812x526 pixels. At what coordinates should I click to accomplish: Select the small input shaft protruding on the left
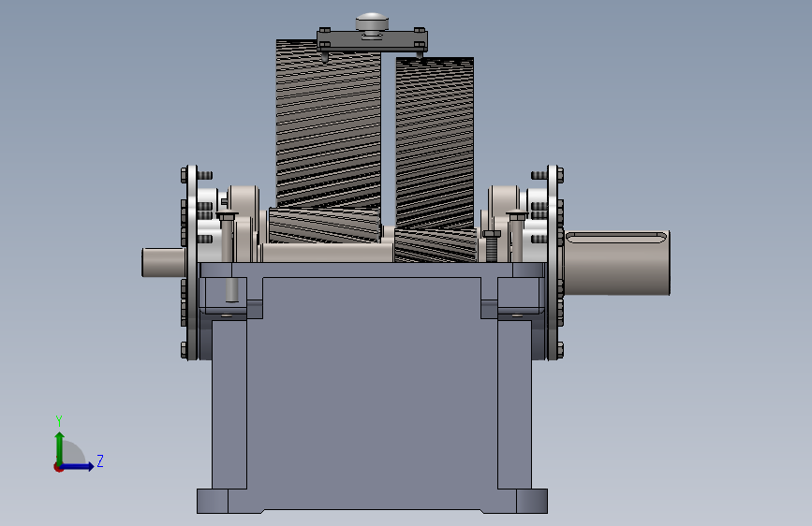coord(164,262)
